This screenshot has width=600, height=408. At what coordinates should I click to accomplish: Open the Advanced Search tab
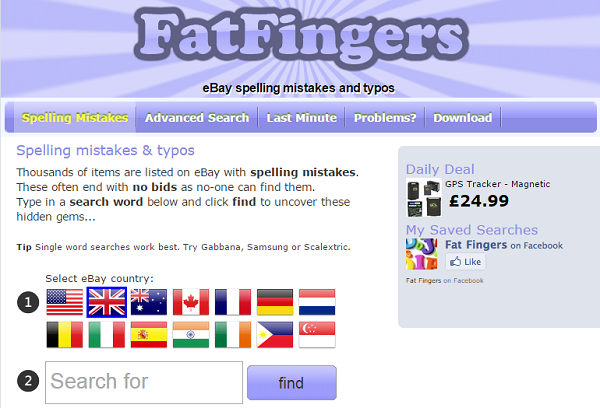pyautogui.click(x=197, y=118)
